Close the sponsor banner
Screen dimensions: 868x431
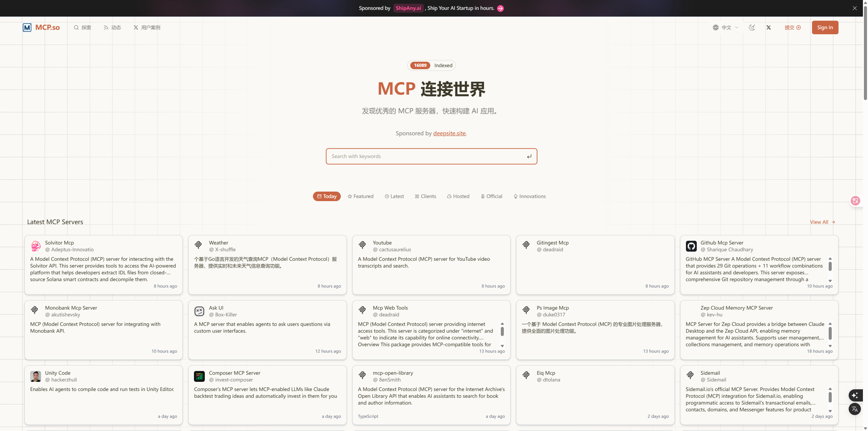pyautogui.click(x=855, y=8)
